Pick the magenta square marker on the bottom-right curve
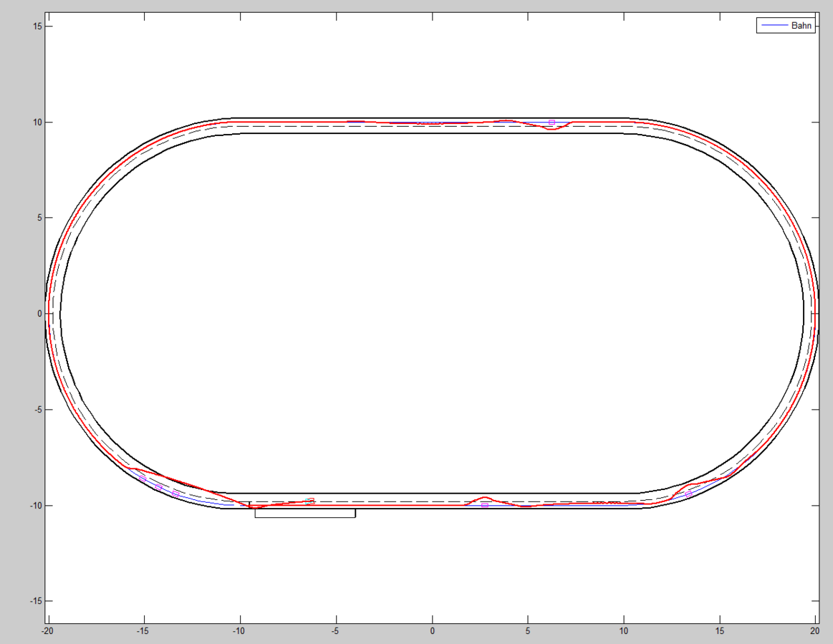 [x=688, y=494]
